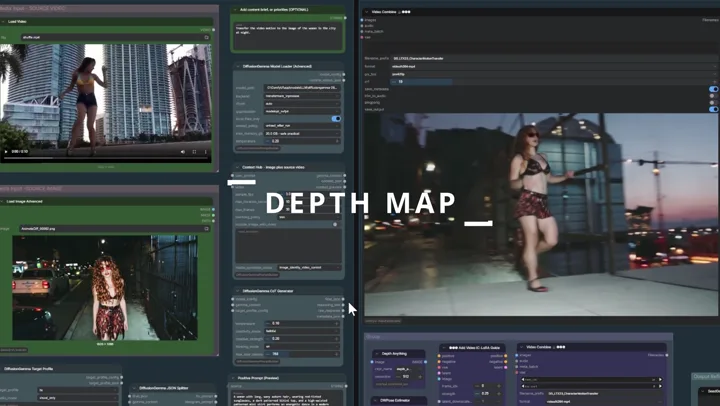This screenshot has height=406, width=720.
Task: Click the optional content brief text box
Action: point(288,35)
